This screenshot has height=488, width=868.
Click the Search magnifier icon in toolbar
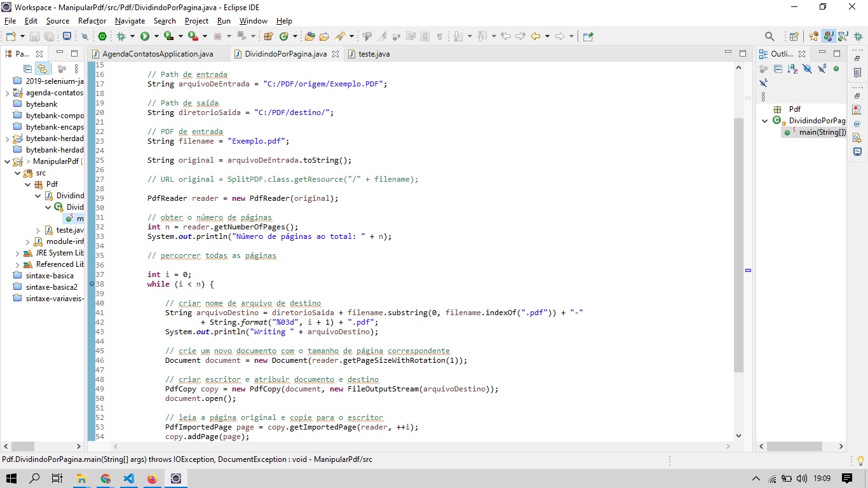tap(770, 36)
